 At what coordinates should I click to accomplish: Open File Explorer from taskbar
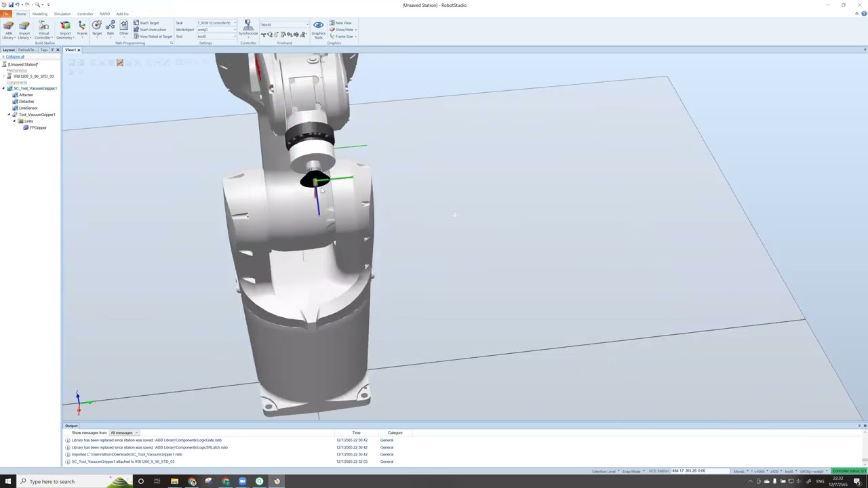[x=174, y=481]
